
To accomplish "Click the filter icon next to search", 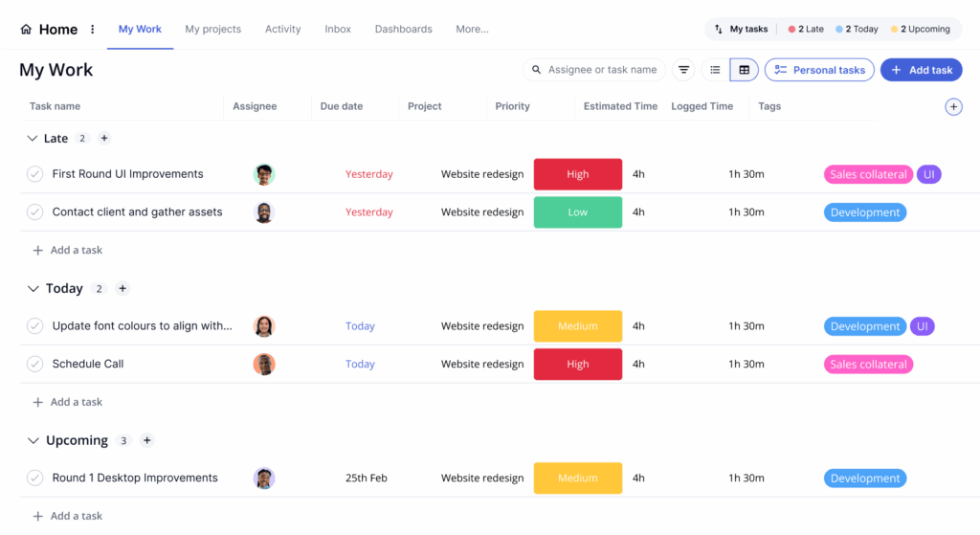I will click(x=683, y=70).
